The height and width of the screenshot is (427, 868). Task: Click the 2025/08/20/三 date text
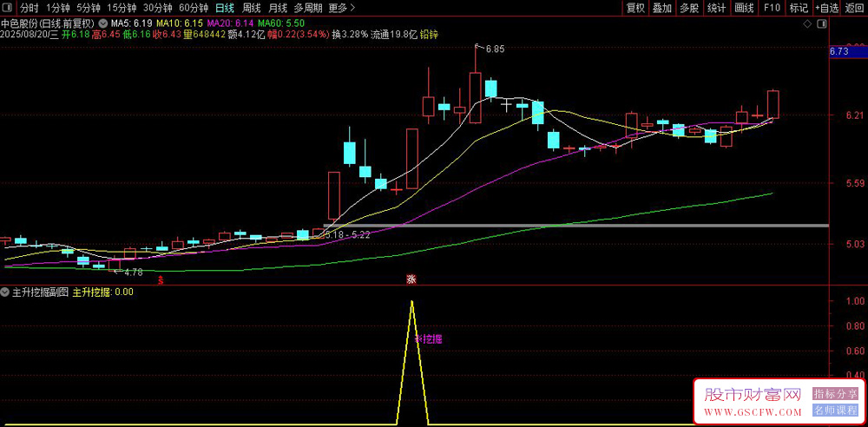point(30,35)
